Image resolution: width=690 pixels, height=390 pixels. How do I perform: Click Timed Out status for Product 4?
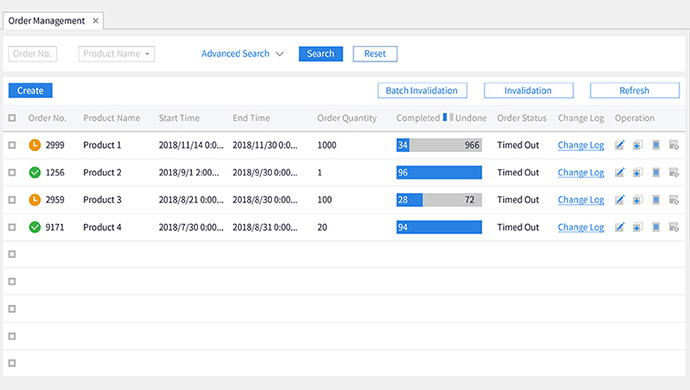[518, 227]
